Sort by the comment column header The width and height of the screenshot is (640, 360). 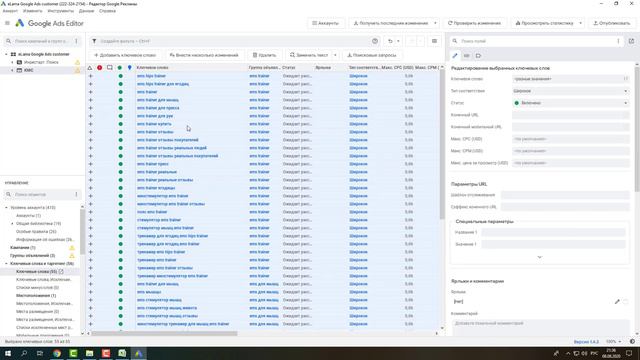109,68
